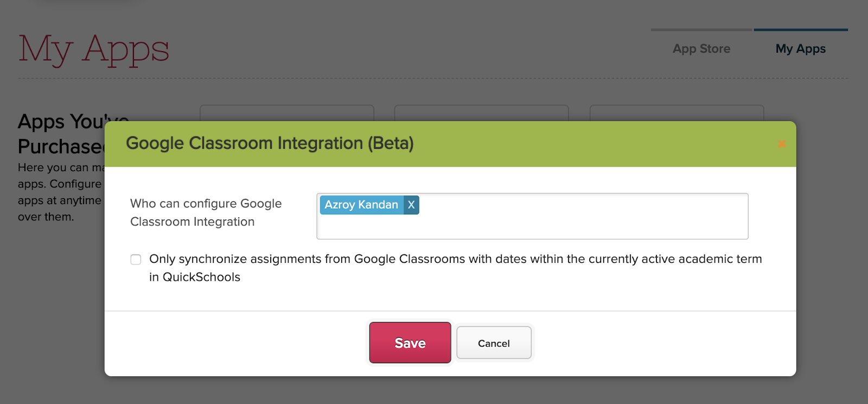
Task: Remove Azroy Kandan using the X icon
Action: [x=411, y=205]
